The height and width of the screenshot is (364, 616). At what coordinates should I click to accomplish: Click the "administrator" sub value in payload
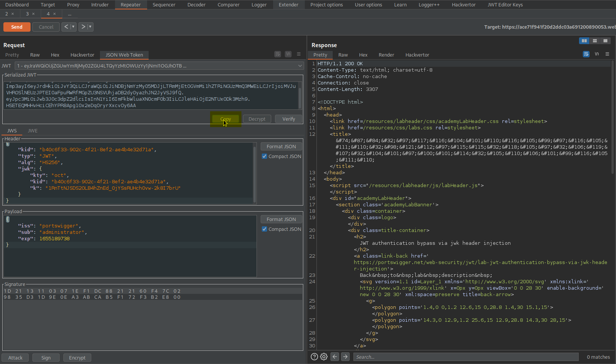pos(62,232)
